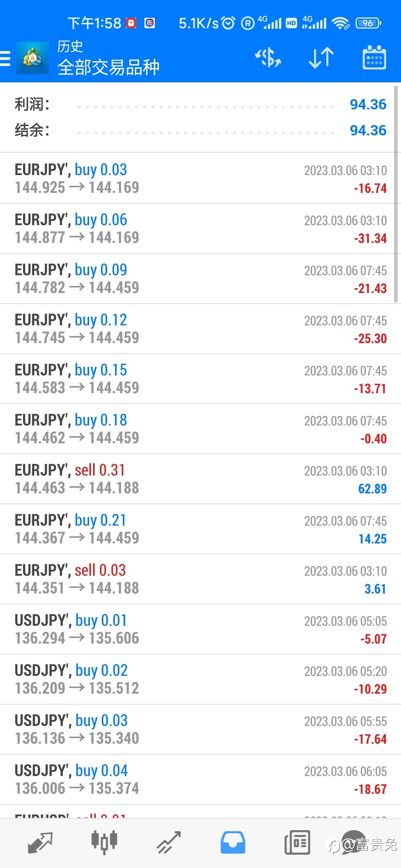The width and height of the screenshot is (401, 868).
Task: Tap the EURJPY buy 0.21 profit row
Action: click(200, 529)
